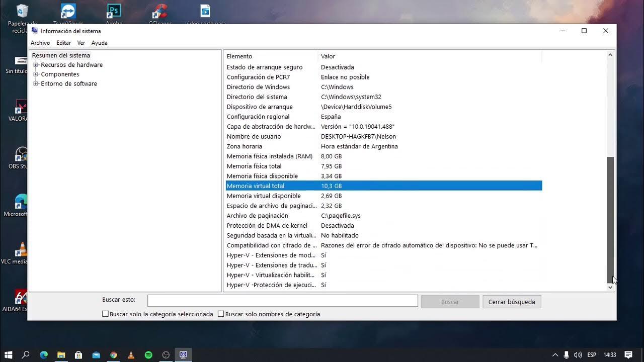Open the 'Ver' menu
The width and height of the screenshot is (644, 362).
[81, 43]
